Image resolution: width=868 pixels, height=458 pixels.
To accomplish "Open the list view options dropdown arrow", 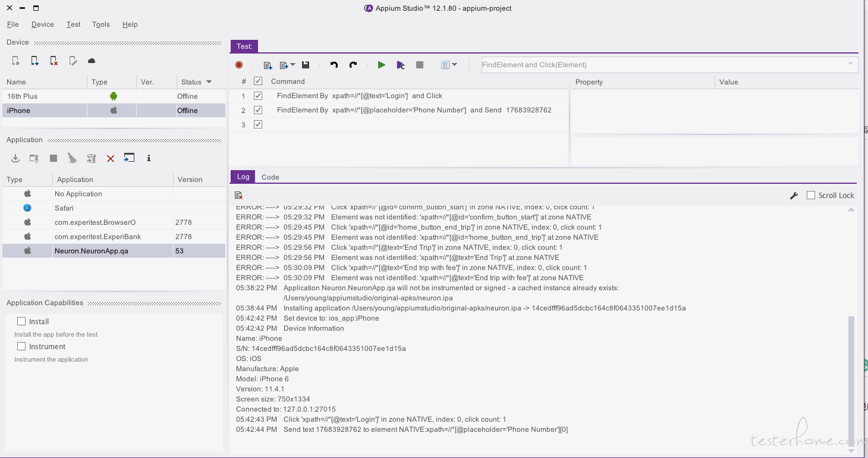I will coord(455,65).
